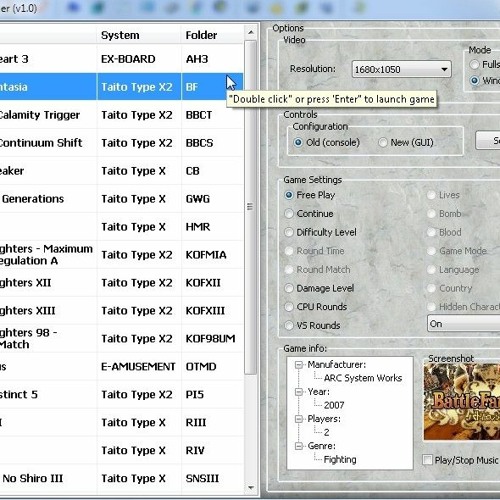
Task: Select the highlighted row with folder BF
Action: coord(121,87)
